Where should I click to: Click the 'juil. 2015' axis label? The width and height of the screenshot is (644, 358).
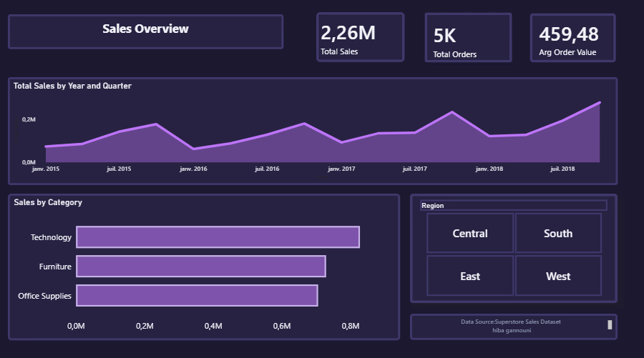tap(119, 169)
